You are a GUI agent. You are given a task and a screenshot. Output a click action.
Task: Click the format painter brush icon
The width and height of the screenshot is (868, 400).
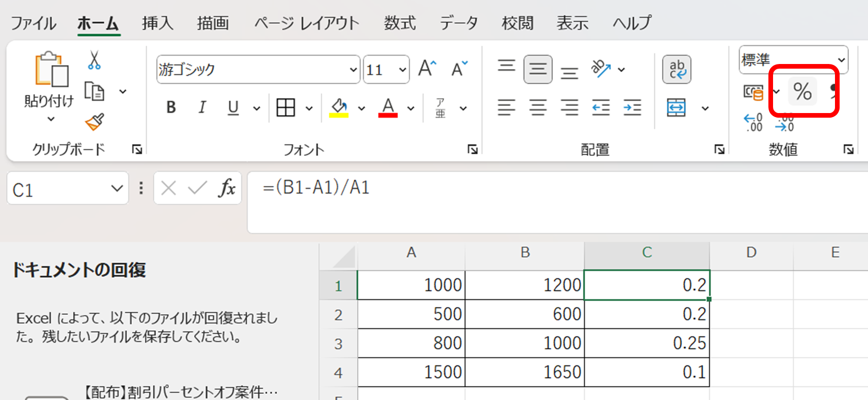point(94,122)
